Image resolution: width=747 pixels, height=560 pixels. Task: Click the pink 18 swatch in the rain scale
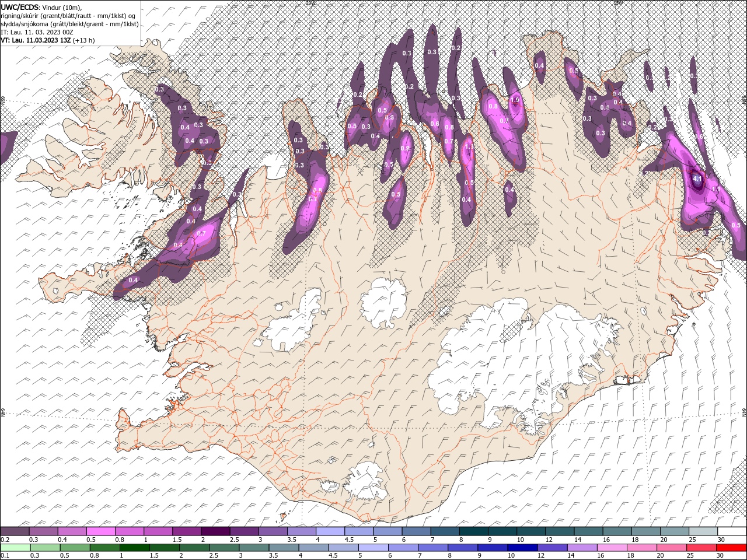tap(641, 548)
